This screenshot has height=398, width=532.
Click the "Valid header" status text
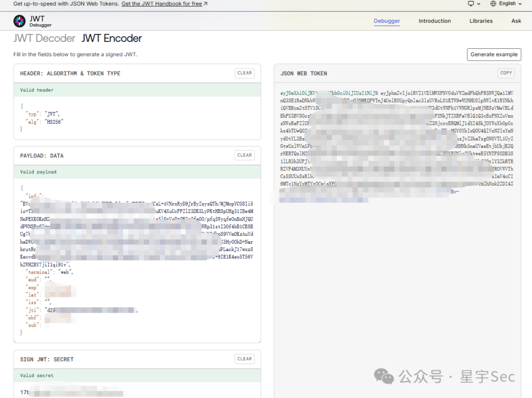click(x=36, y=90)
